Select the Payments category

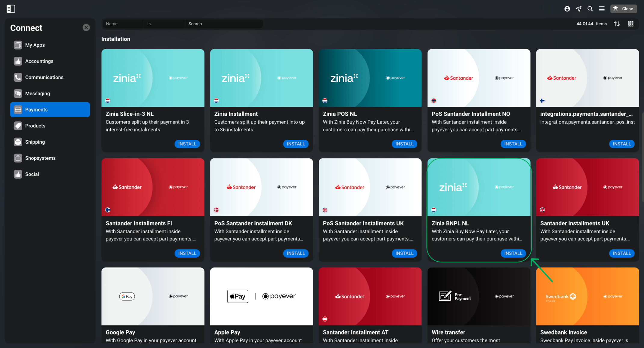coord(50,110)
